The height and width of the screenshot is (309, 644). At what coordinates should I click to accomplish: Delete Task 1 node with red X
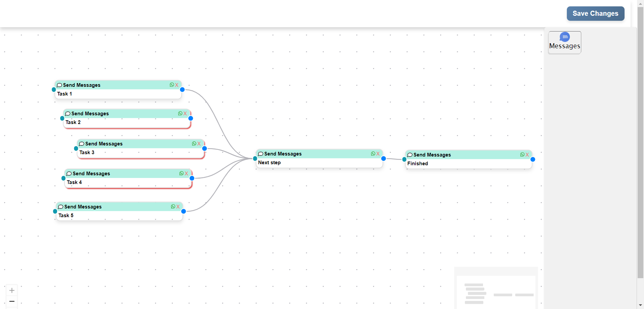pos(177,85)
